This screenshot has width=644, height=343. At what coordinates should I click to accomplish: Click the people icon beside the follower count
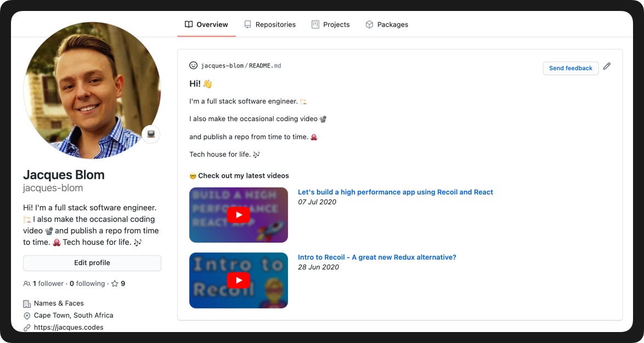click(27, 283)
